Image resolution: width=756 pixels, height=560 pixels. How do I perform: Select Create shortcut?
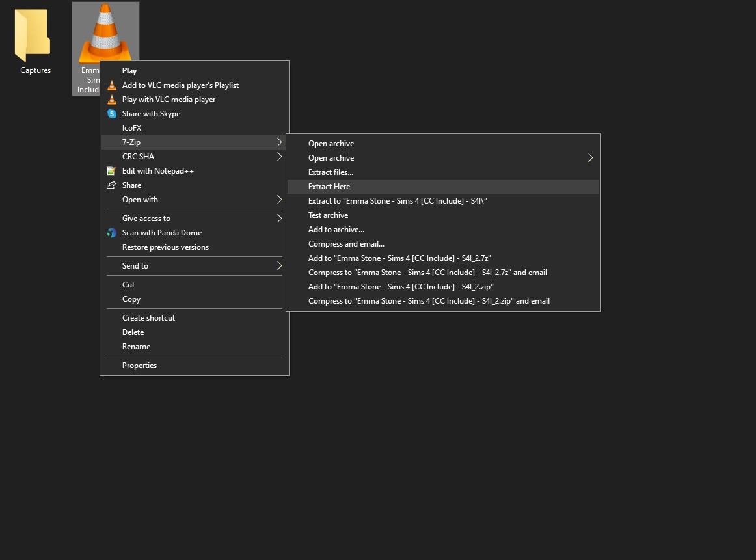(195, 318)
